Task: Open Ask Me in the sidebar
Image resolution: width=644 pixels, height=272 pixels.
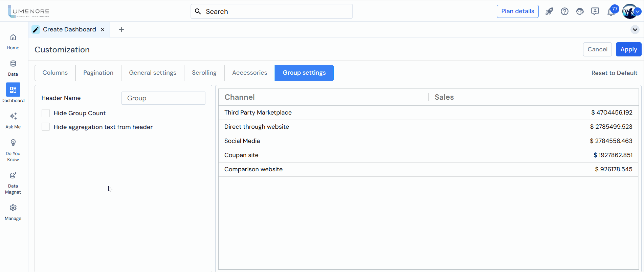Action: (13, 121)
